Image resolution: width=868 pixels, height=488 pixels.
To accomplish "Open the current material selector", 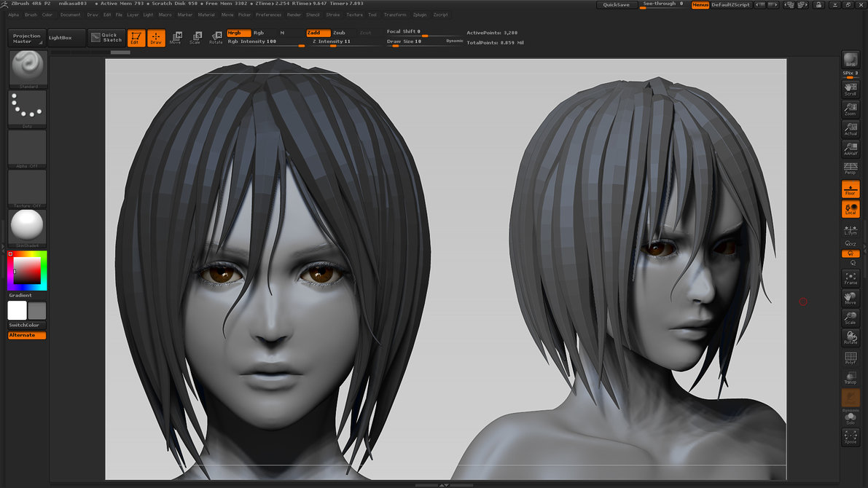I will (26, 225).
